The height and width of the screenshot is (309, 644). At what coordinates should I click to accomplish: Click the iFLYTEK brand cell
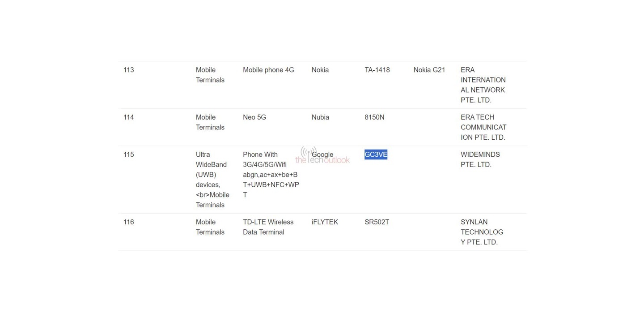point(325,222)
